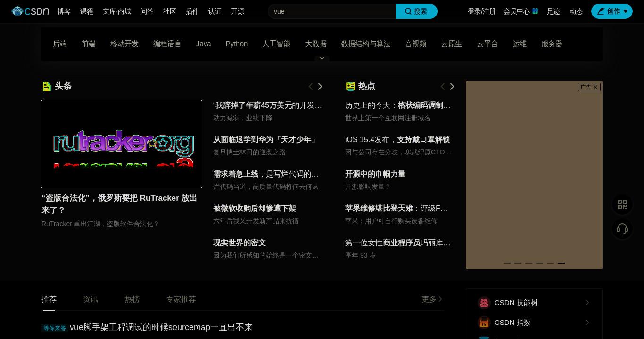The width and height of the screenshot is (644, 339).
Task: Open the RuTracker 盗版合法化 headline
Action: point(119,204)
